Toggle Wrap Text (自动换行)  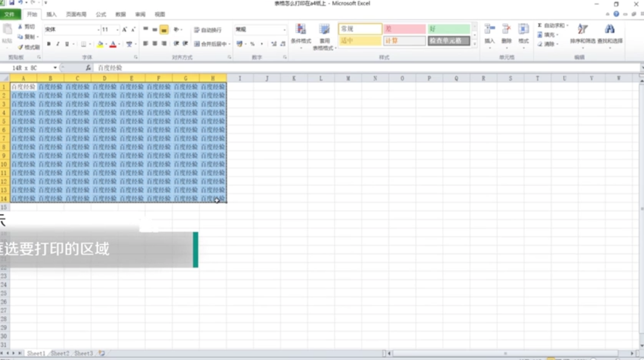208,30
